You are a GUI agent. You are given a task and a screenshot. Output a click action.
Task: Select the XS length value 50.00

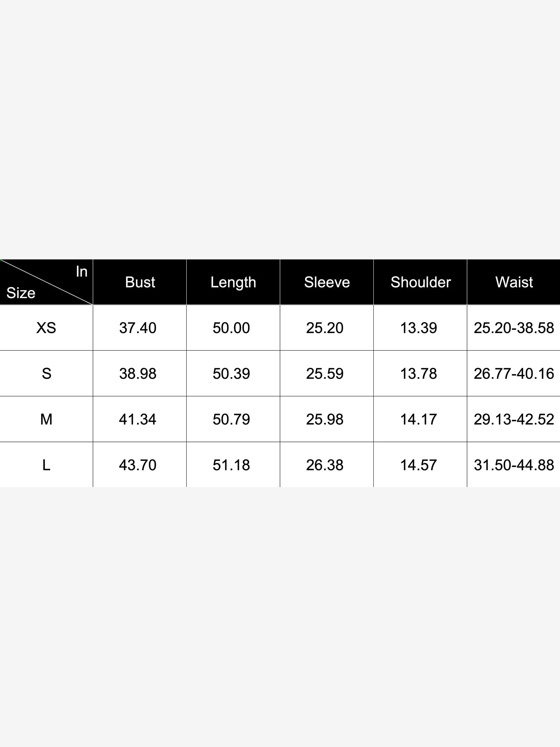pyautogui.click(x=231, y=328)
